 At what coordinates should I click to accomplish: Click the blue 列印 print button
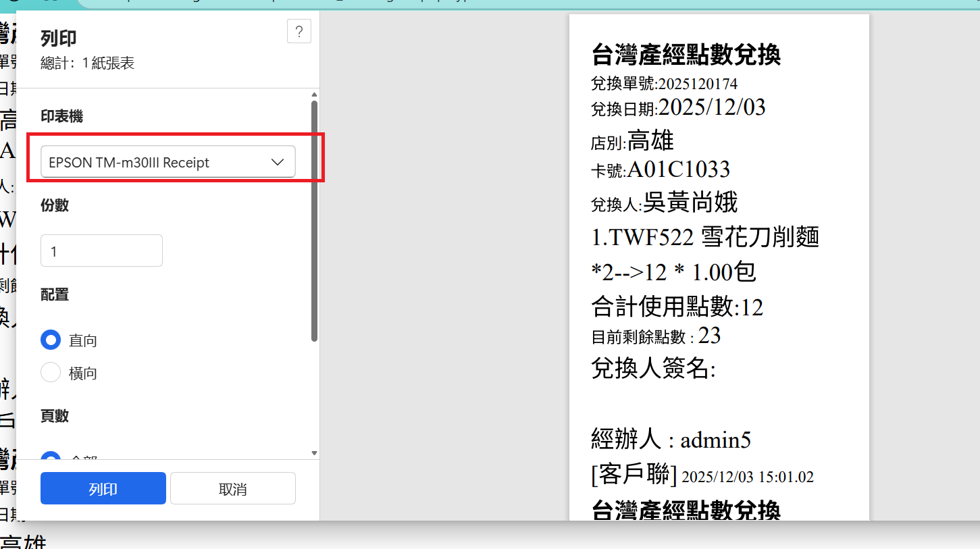pyautogui.click(x=103, y=489)
